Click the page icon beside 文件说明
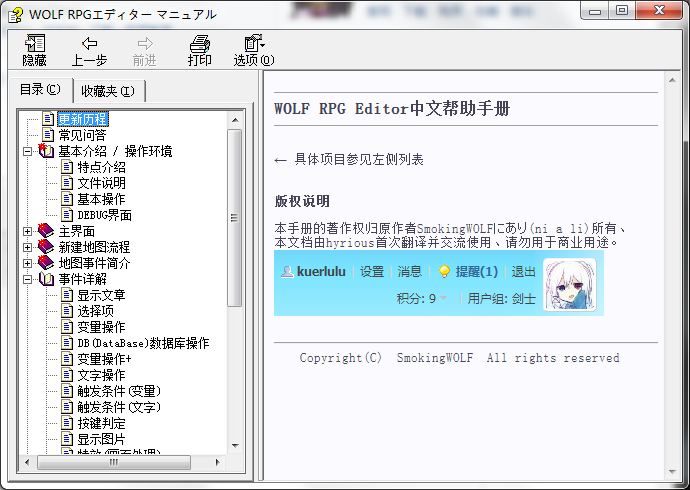 click(x=67, y=183)
